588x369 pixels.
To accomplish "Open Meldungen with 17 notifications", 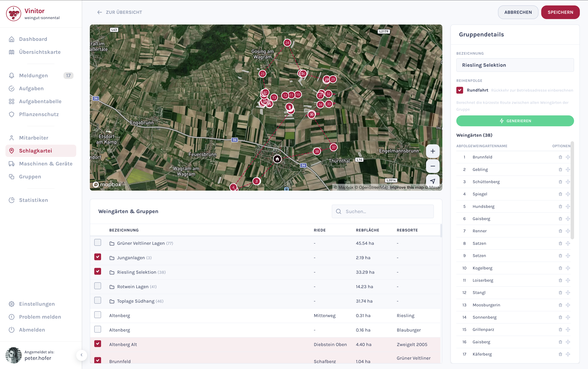I will point(34,75).
